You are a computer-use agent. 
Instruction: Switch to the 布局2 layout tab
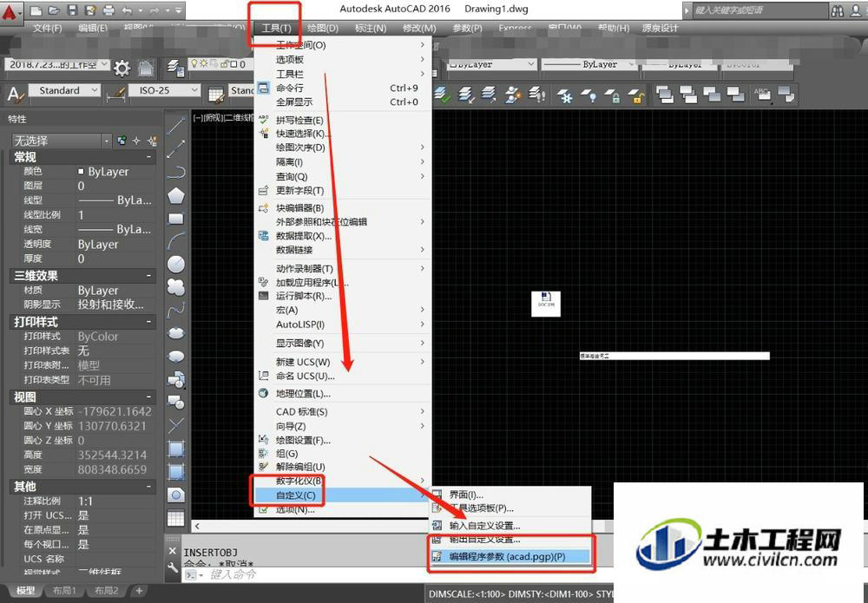pyautogui.click(x=106, y=591)
